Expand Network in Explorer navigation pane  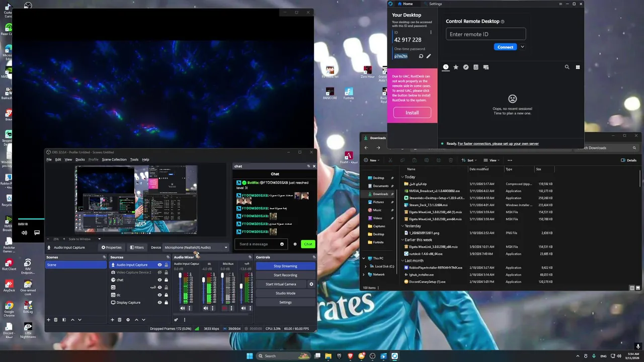pos(364,275)
